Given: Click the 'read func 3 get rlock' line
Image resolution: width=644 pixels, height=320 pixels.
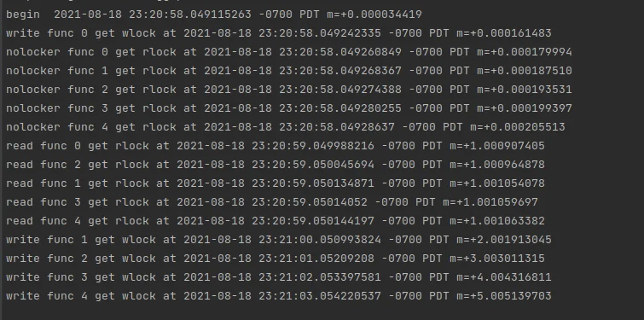Looking at the screenshot, I should click(x=272, y=202).
